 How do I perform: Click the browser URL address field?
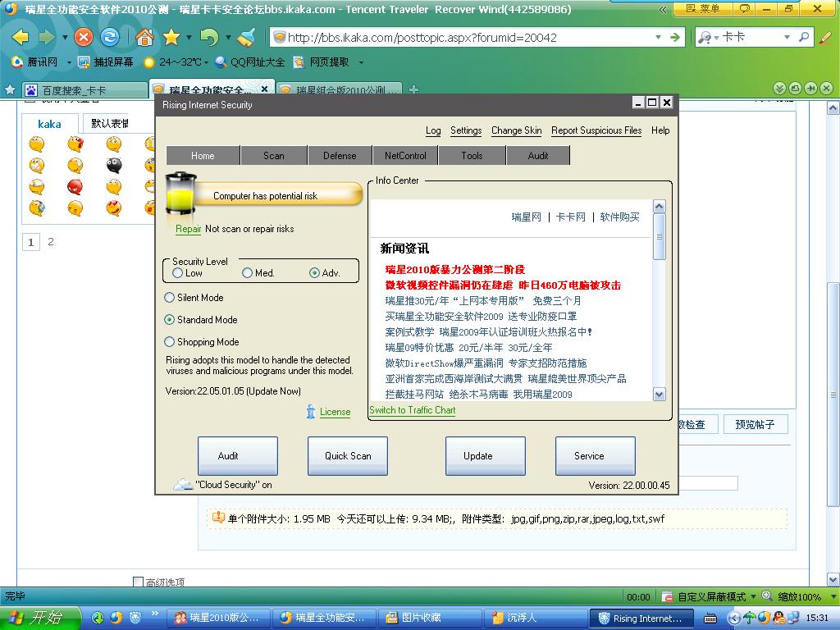468,38
